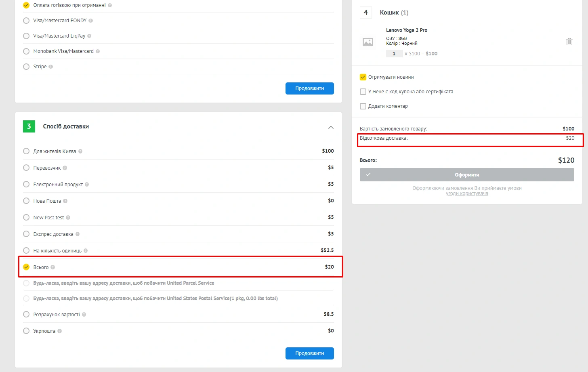The height and width of the screenshot is (372, 588).
Task: Click the product quantity field
Action: [394, 54]
